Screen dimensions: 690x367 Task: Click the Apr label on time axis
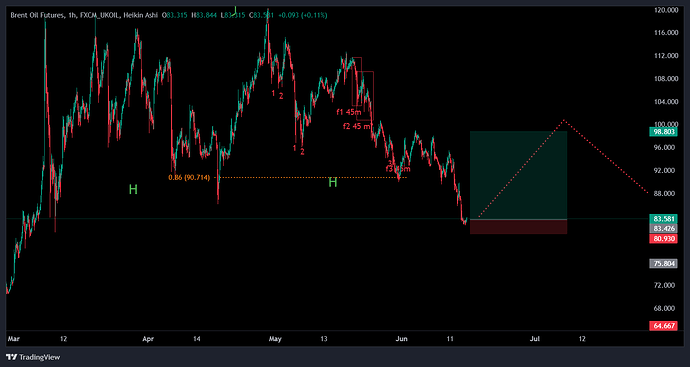click(x=148, y=339)
